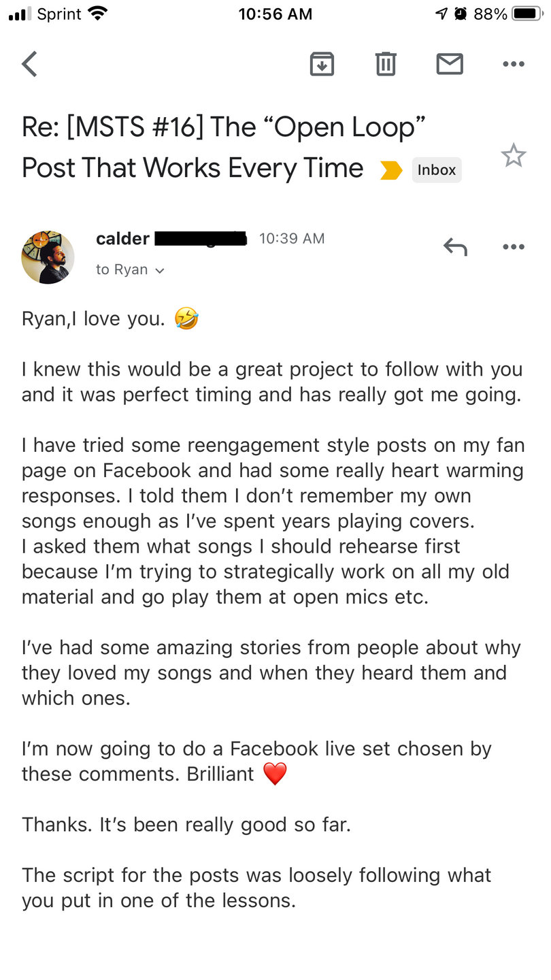Toggle the yellow importance marker

click(x=391, y=170)
